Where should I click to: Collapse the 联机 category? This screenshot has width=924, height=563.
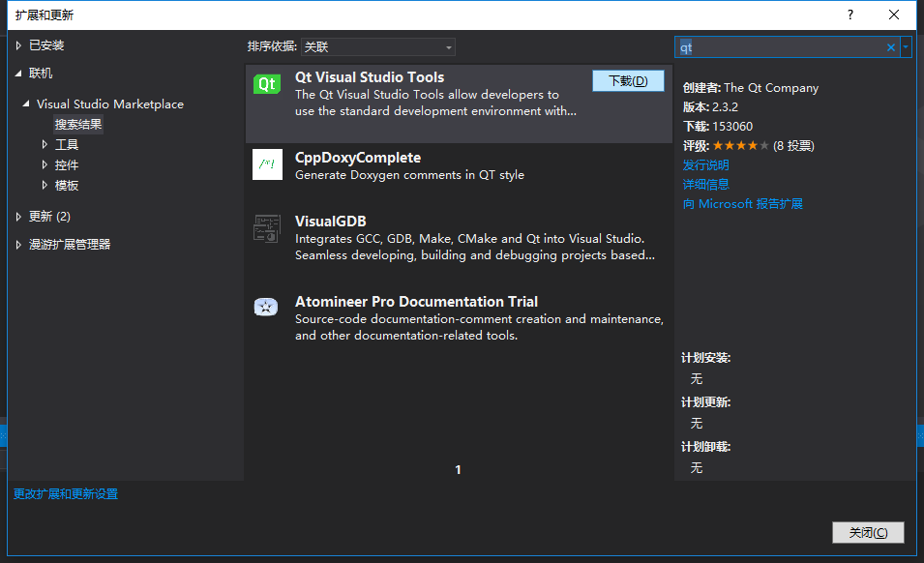pos(18,74)
